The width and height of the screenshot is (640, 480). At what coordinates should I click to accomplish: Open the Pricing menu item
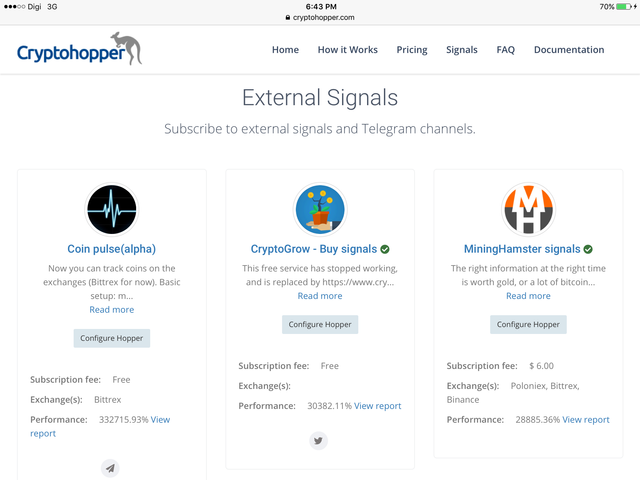click(412, 50)
